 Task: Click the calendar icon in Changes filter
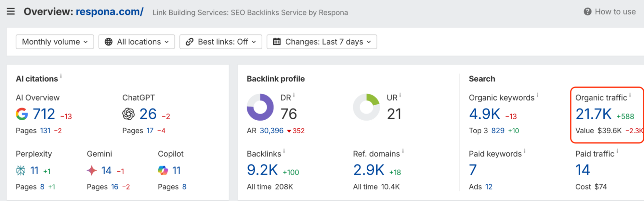(x=277, y=42)
